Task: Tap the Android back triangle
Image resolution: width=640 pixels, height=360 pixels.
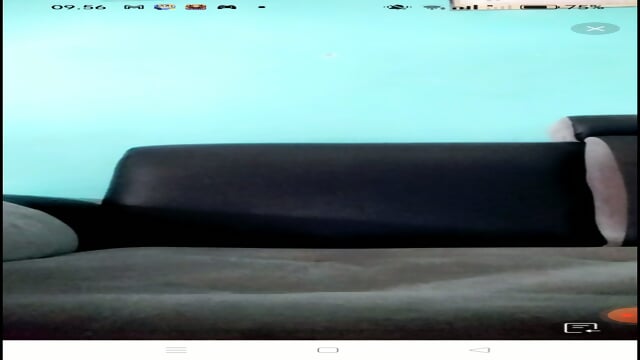Action: coord(480,350)
